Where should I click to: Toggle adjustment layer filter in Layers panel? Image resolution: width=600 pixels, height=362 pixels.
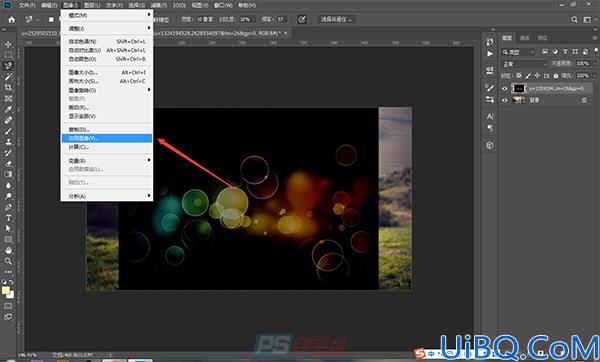click(555, 52)
